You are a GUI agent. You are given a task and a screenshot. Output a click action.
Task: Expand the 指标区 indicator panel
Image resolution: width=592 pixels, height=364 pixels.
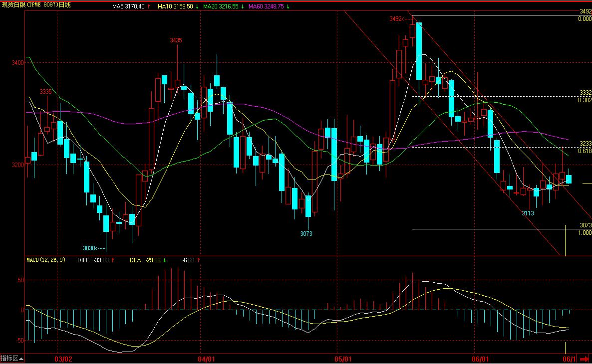pyautogui.click(x=9, y=359)
